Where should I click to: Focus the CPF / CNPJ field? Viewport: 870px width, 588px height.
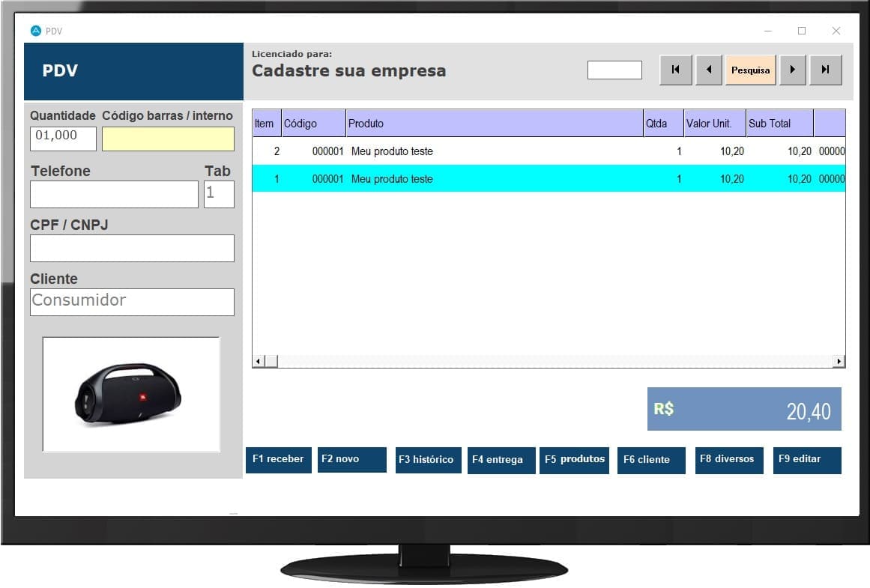point(132,248)
